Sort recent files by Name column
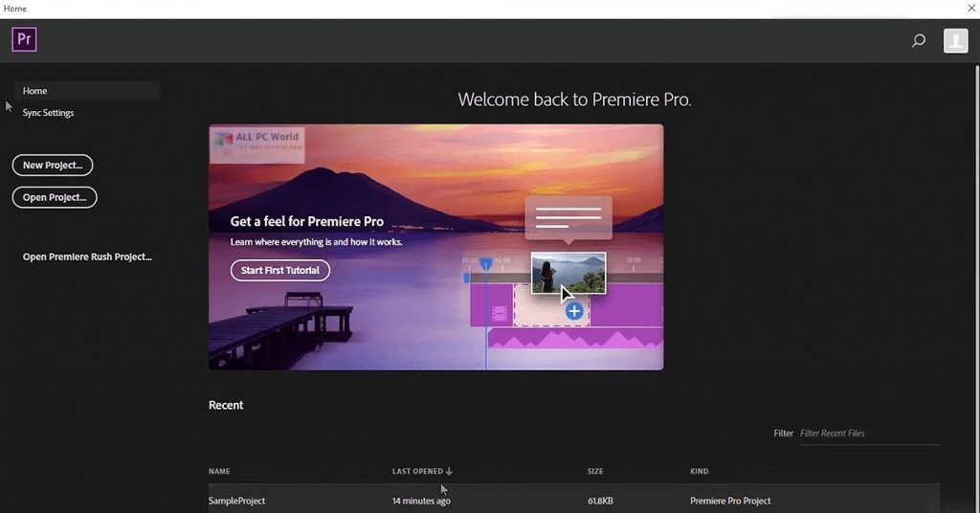 [219, 471]
